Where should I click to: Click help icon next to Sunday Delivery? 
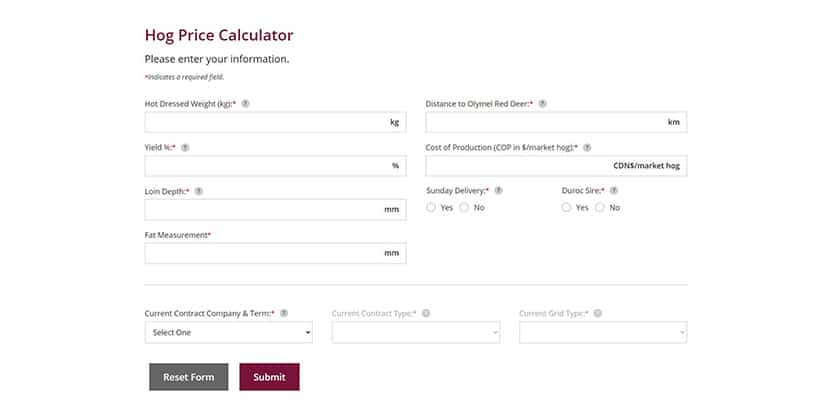(x=498, y=190)
